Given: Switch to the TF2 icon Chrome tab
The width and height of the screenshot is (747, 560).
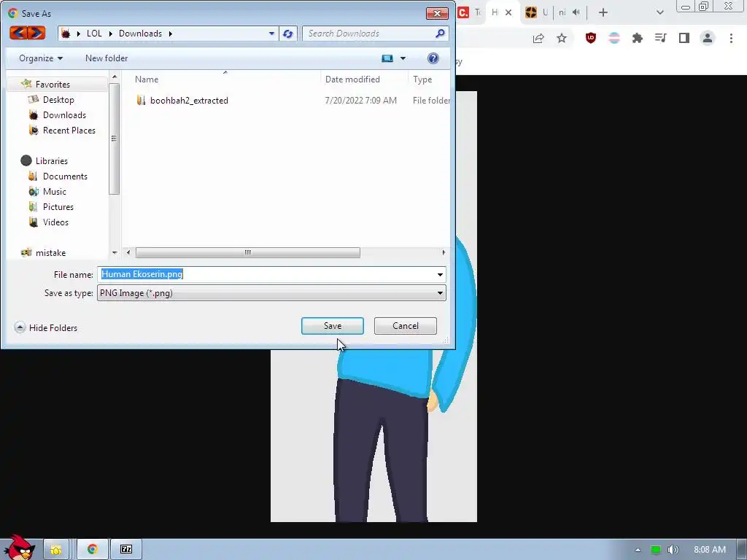Looking at the screenshot, I should coord(536,13).
